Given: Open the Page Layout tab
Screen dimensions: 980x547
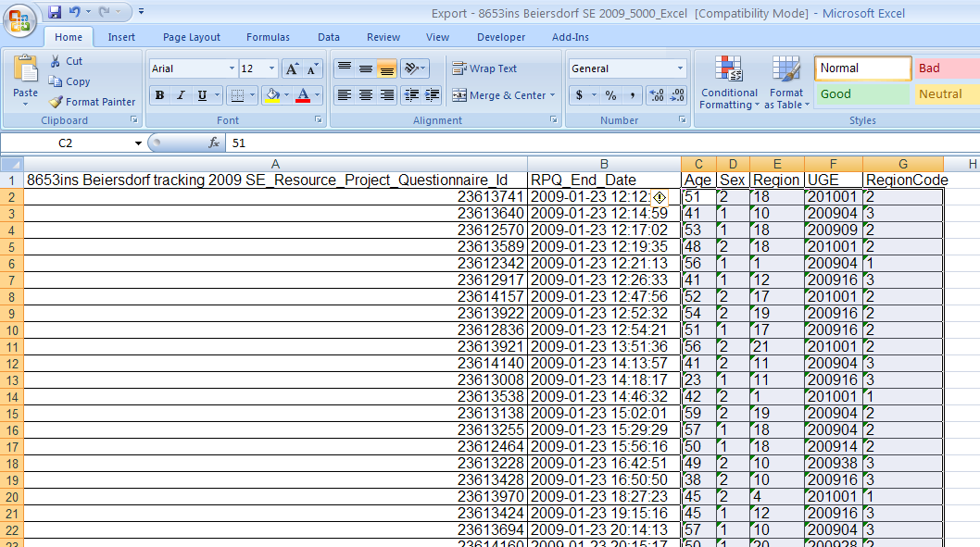Looking at the screenshot, I should [x=192, y=37].
